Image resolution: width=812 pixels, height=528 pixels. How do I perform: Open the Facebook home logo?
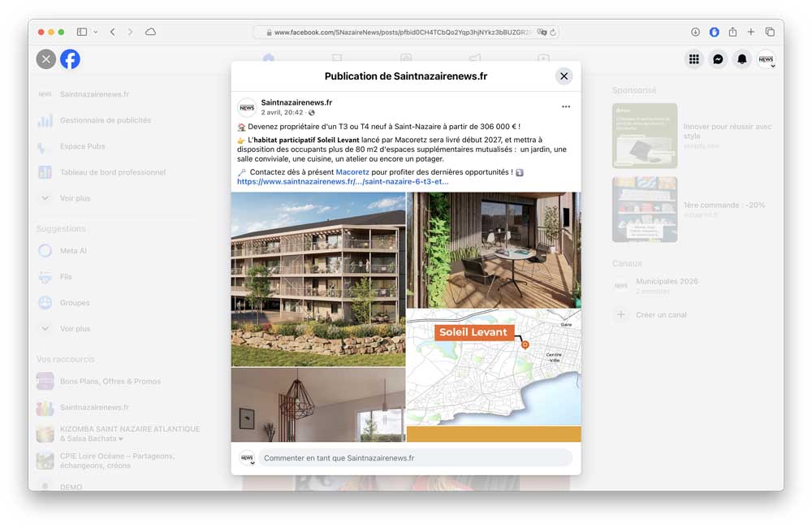pyautogui.click(x=70, y=59)
